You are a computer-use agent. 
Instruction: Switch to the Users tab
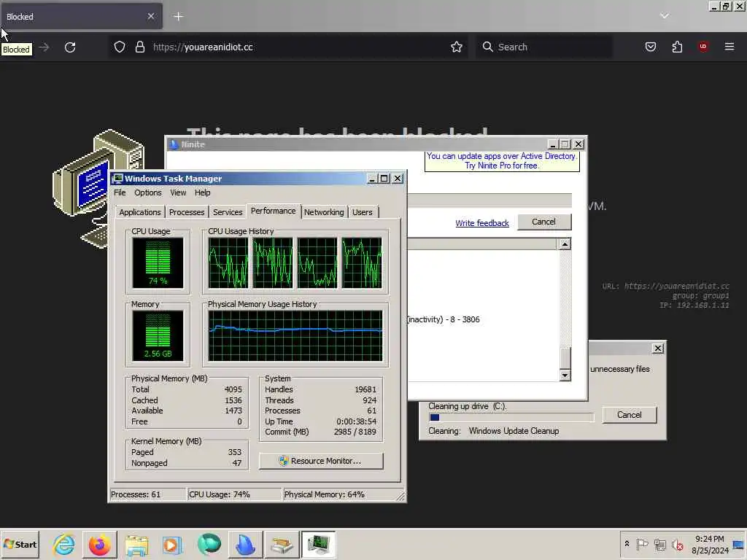(362, 212)
